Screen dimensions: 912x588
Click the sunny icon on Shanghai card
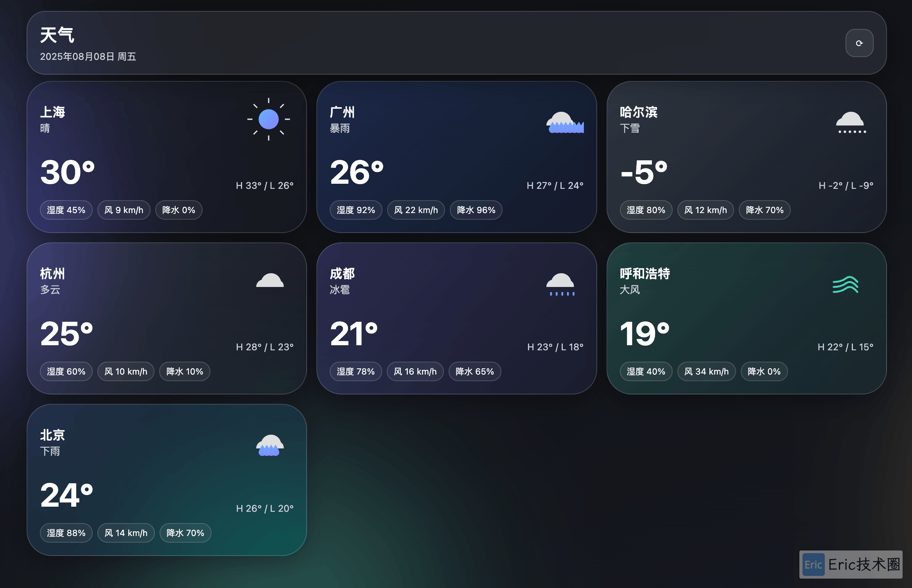coord(269,119)
